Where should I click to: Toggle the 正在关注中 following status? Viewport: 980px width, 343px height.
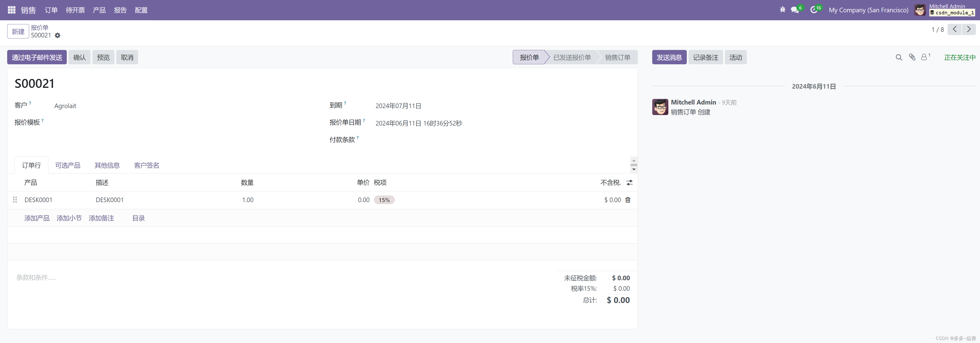coord(960,57)
